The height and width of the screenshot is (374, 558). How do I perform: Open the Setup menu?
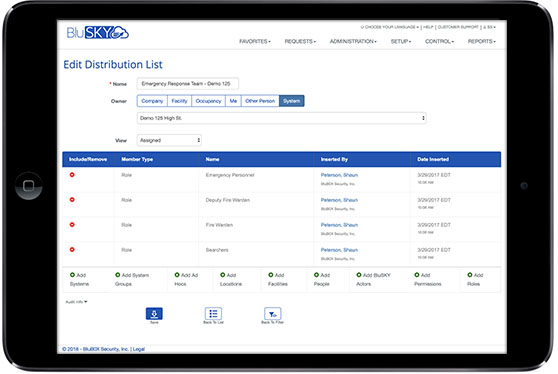click(x=401, y=41)
